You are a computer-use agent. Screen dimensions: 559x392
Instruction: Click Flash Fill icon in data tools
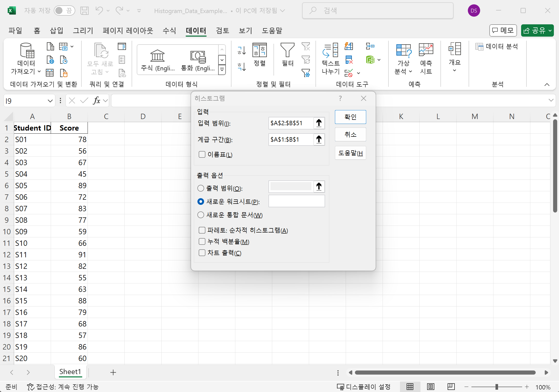pyautogui.click(x=349, y=46)
